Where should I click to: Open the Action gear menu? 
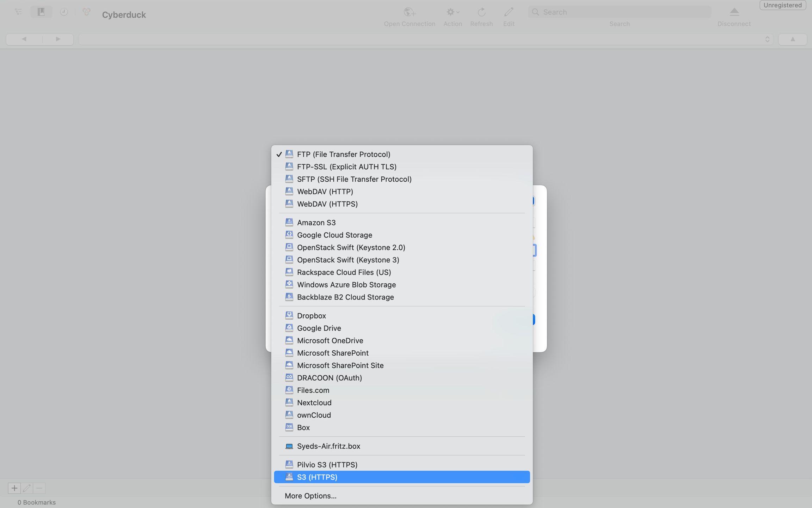click(453, 12)
